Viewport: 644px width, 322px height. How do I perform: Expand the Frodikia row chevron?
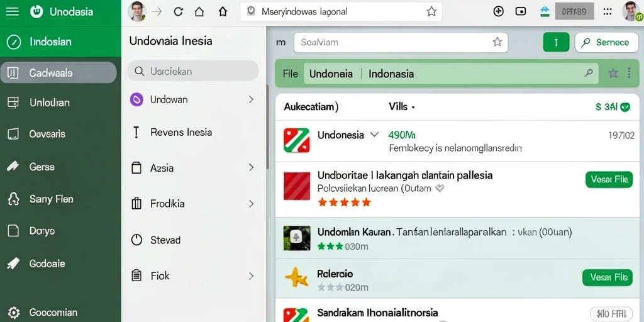click(x=251, y=204)
